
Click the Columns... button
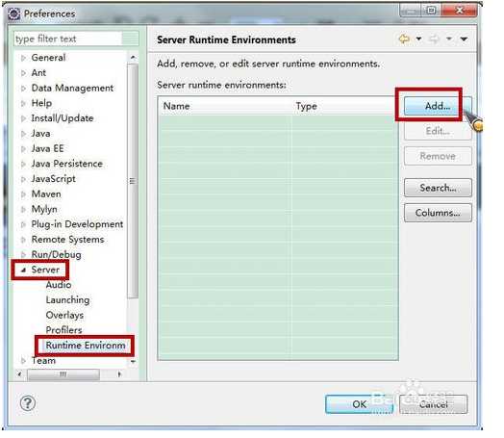point(438,213)
